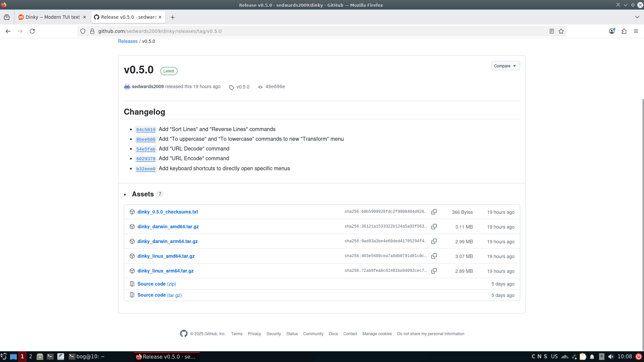The width and height of the screenshot is (644, 362).
Task: Download Source code (tar.gz)
Action: (x=160, y=295)
